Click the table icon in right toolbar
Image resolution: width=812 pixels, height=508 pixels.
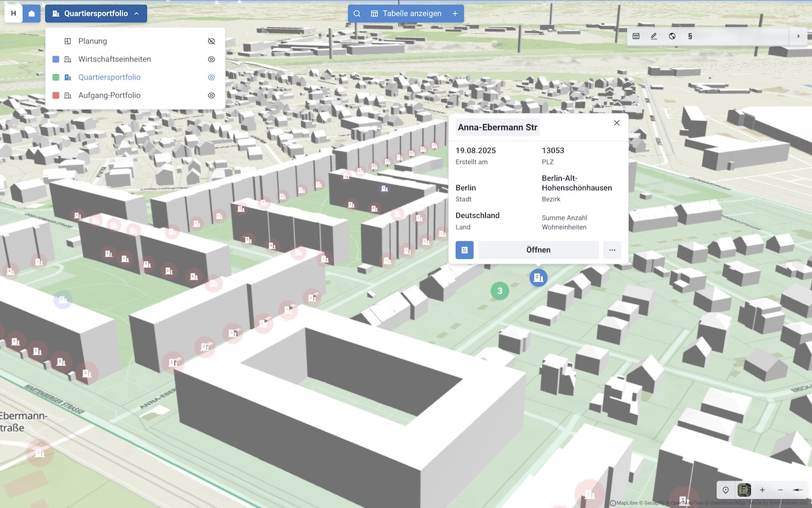click(636, 36)
